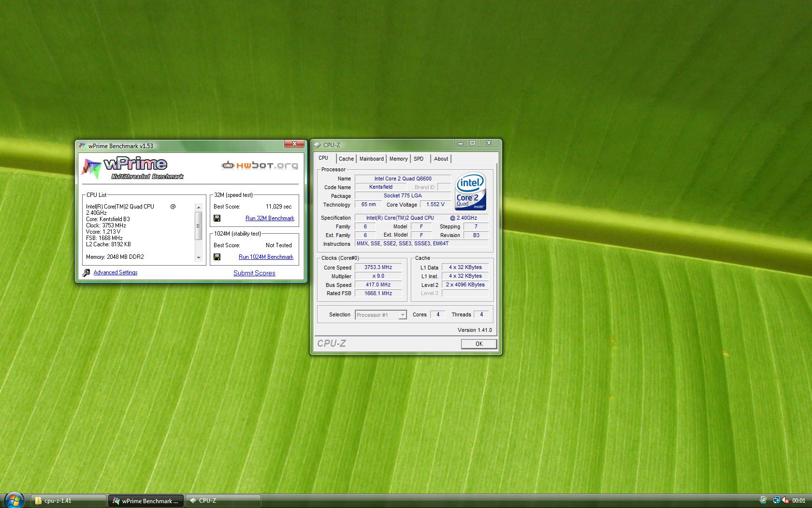Click the save icon for 32M best score
The height and width of the screenshot is (508, 812).
coord(217,218)
